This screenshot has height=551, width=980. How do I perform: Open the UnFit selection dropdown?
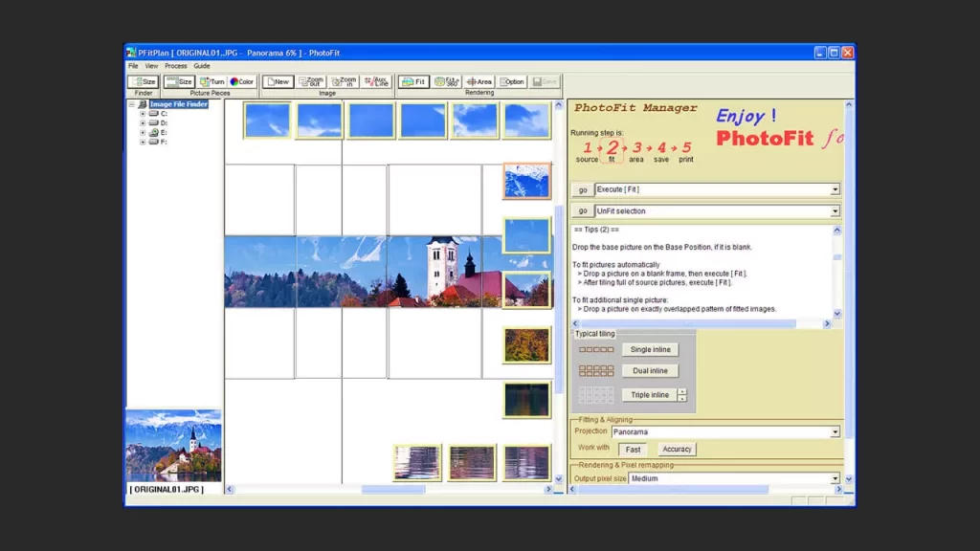tap(835, 211)
